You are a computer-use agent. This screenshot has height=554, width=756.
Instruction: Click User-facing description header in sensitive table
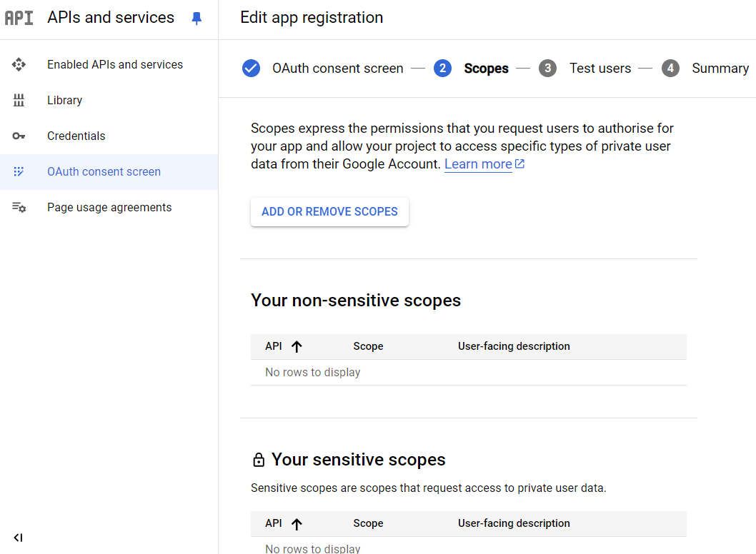[514, 523]
